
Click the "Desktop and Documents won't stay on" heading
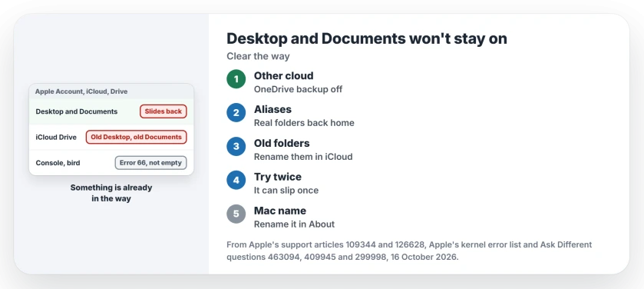coord(367,38)
